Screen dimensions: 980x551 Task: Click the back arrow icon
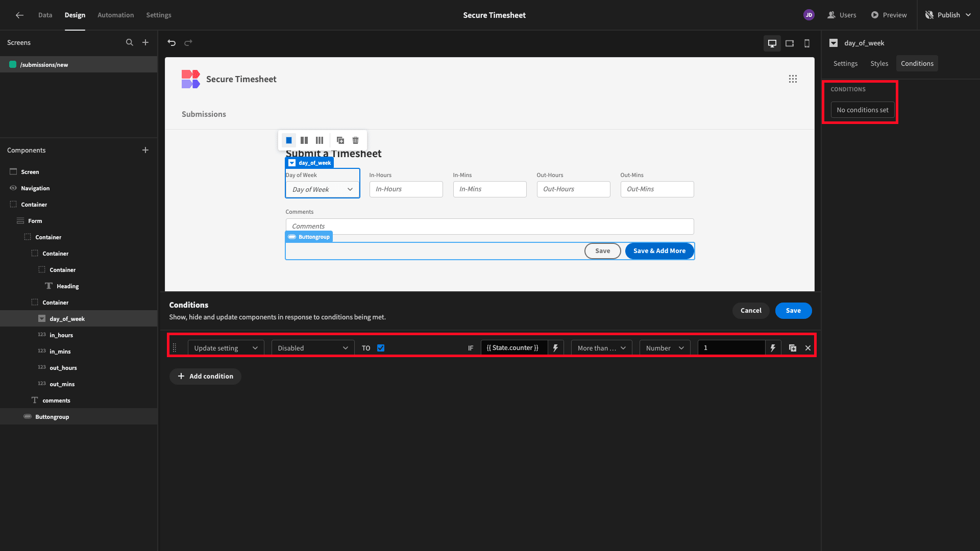[19, 15]
